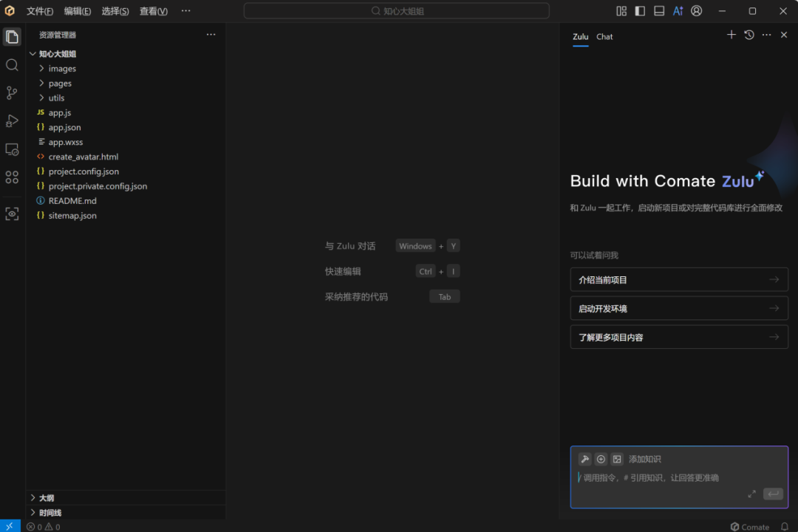Show more menu items via ellipsis
Screen dimensions: 798x532
point(185,10)
